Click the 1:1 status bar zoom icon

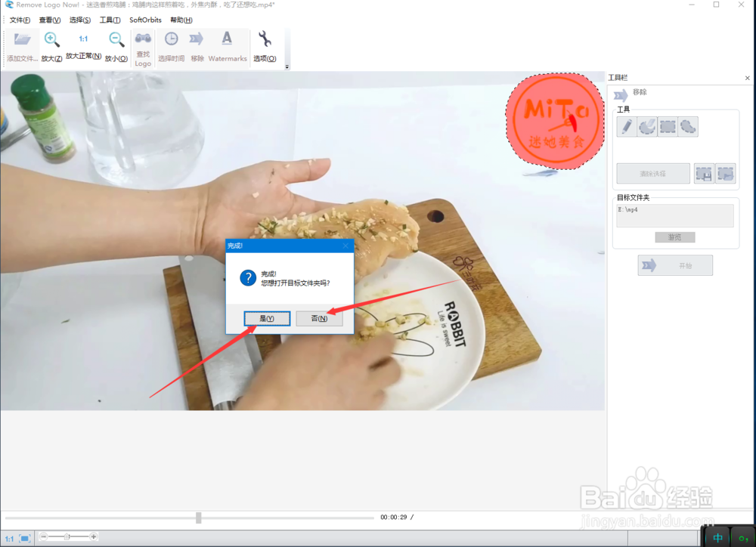pos(10,539)
